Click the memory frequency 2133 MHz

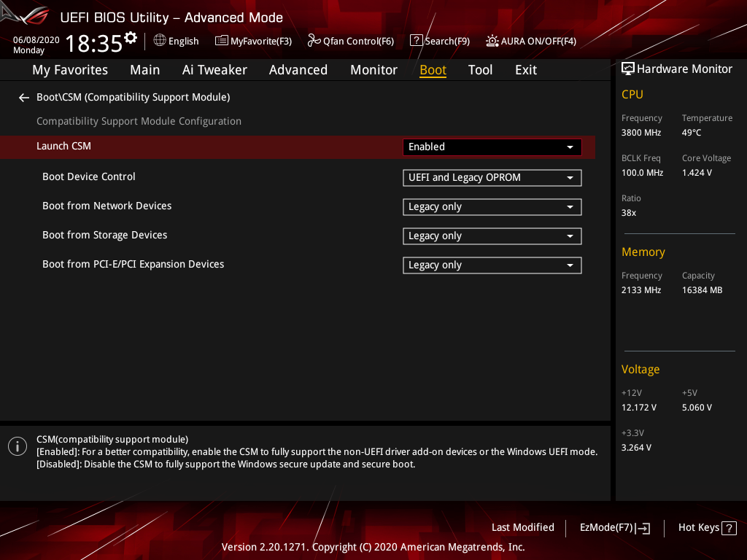click(x=640, y=290)
